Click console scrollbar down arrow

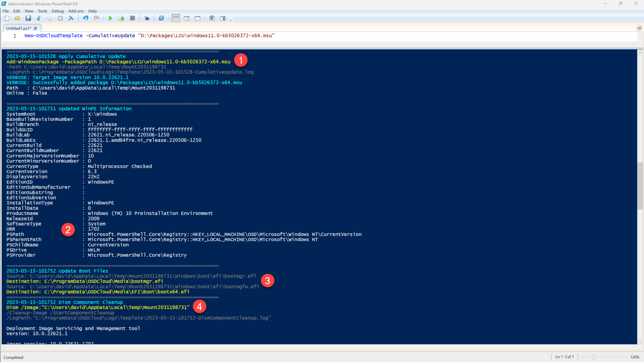(x=640, y=342)
